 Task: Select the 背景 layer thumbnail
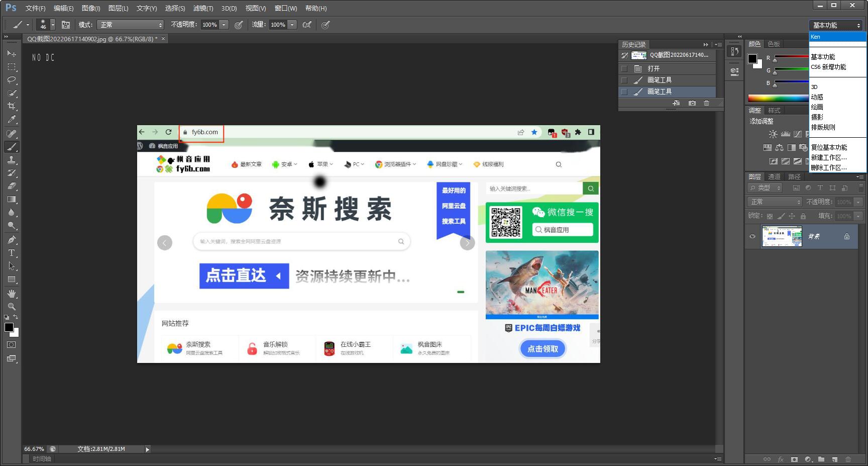782,236
